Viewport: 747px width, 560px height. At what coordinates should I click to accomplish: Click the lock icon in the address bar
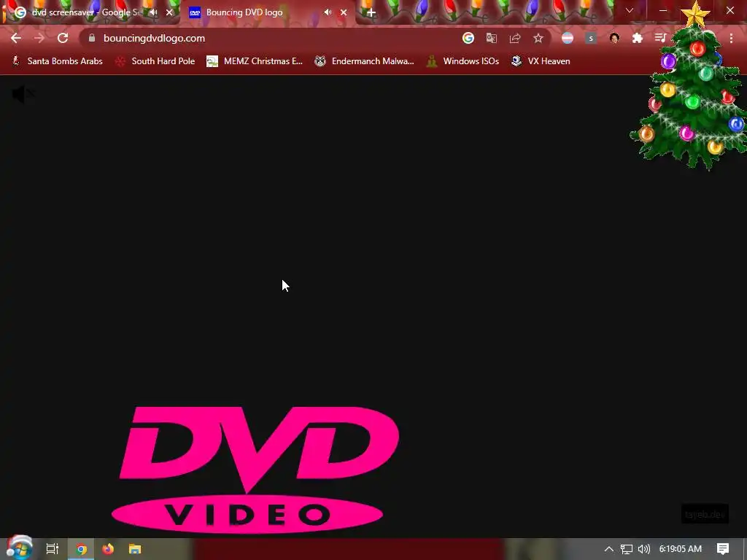click(x=92, y=38)
